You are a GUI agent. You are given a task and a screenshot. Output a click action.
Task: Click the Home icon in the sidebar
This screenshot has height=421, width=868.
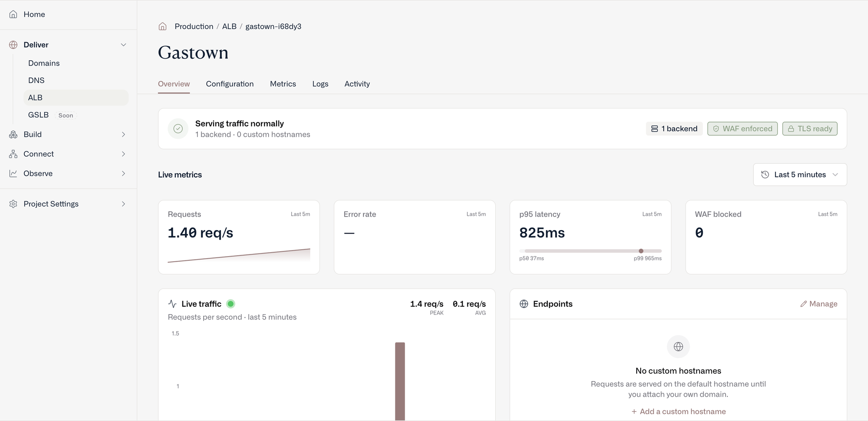tap(13, 14)
